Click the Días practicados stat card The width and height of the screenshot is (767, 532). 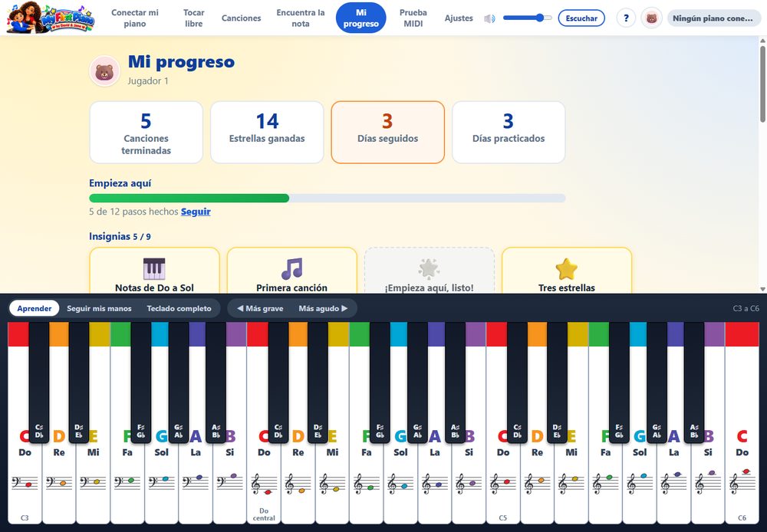point(509,132)
